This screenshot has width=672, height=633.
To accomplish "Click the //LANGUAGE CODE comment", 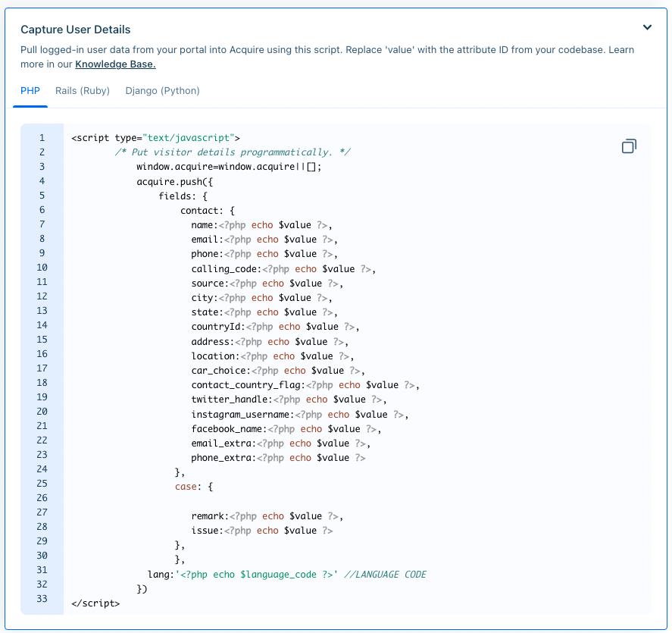I will tap(385, 575).
